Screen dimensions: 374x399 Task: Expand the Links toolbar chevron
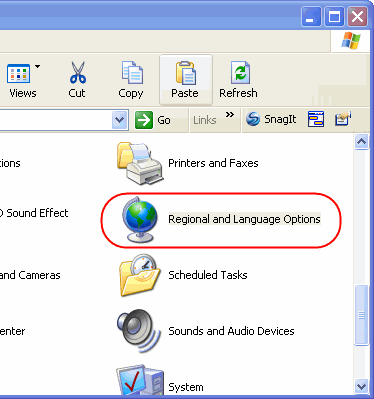229,115
